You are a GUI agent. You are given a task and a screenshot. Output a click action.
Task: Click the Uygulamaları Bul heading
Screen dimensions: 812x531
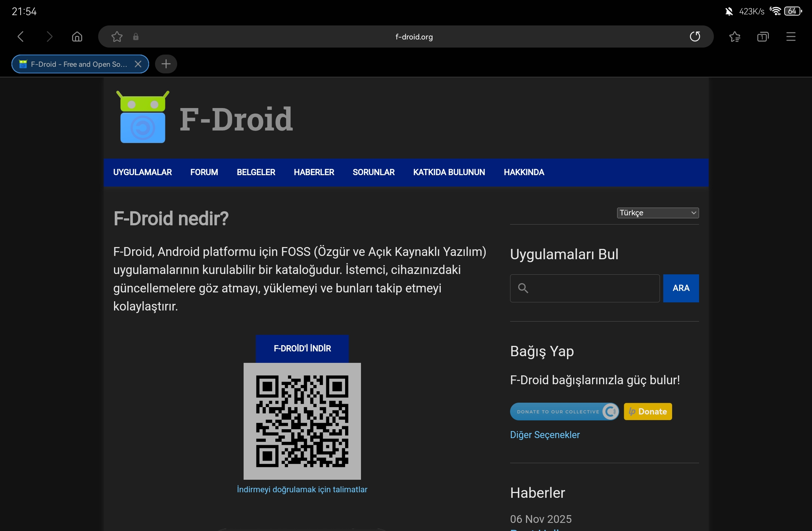(x=564, y=254)
